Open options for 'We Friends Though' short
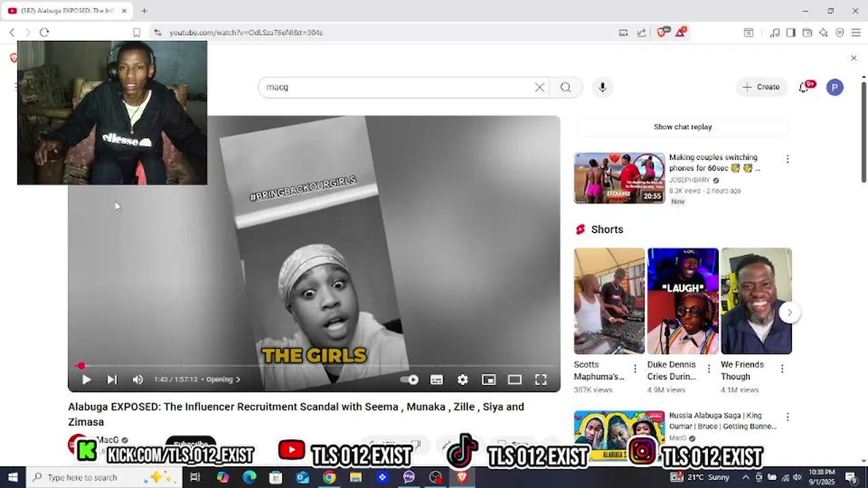 pos(782,369)
